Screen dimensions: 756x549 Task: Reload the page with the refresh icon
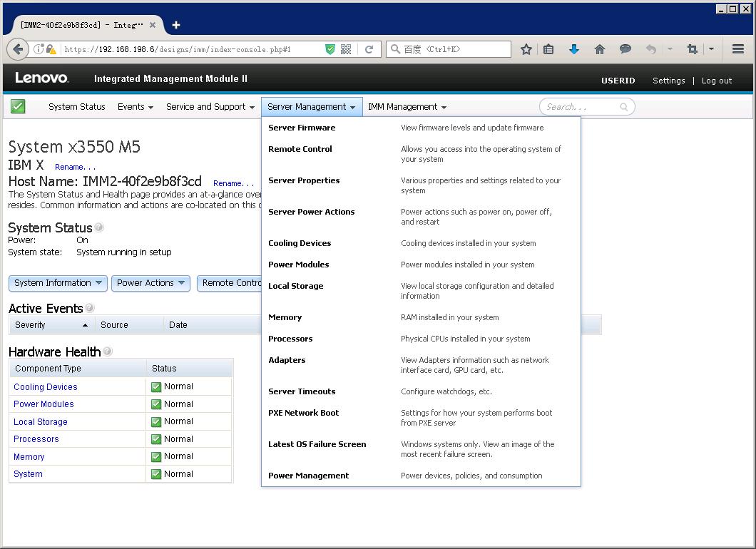coord(369,49)
